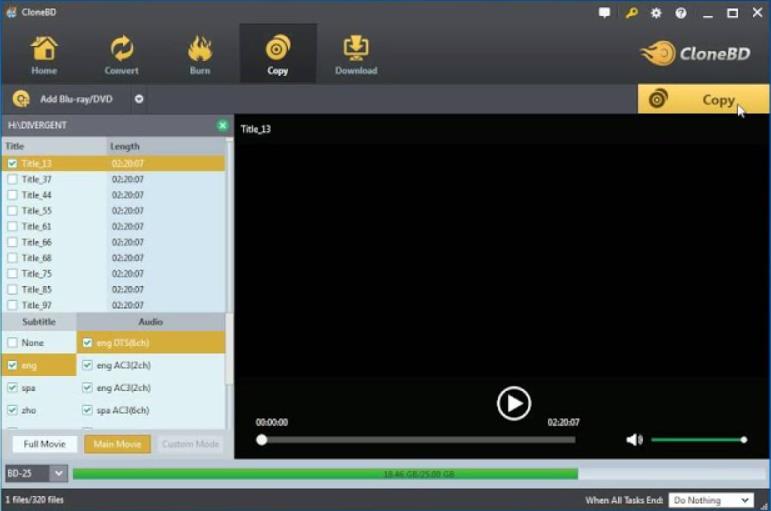Adjust the green volume slider
Image resolution: width=771 pixels, height=511 pixels.
pos(698,440)
